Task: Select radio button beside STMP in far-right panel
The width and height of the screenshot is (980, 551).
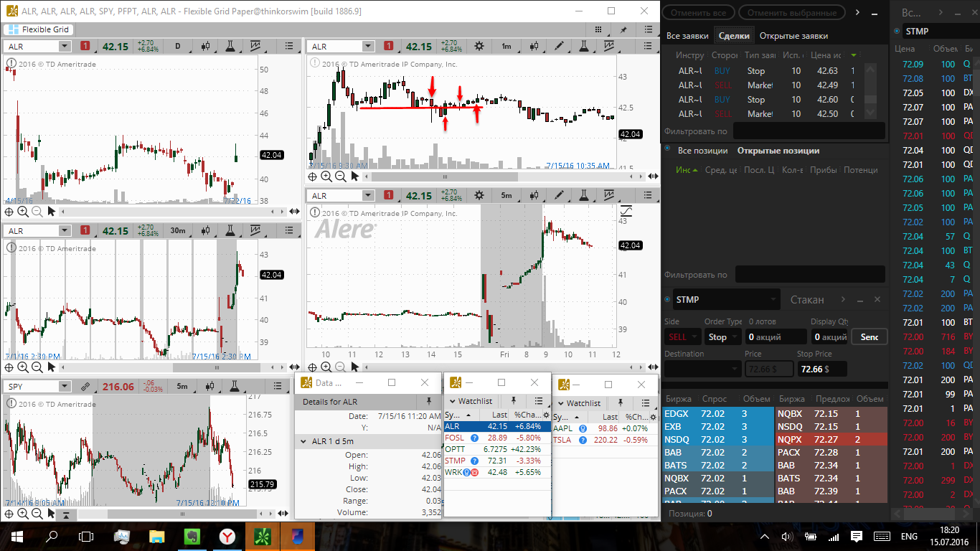Action: click(x=897, y=31)
